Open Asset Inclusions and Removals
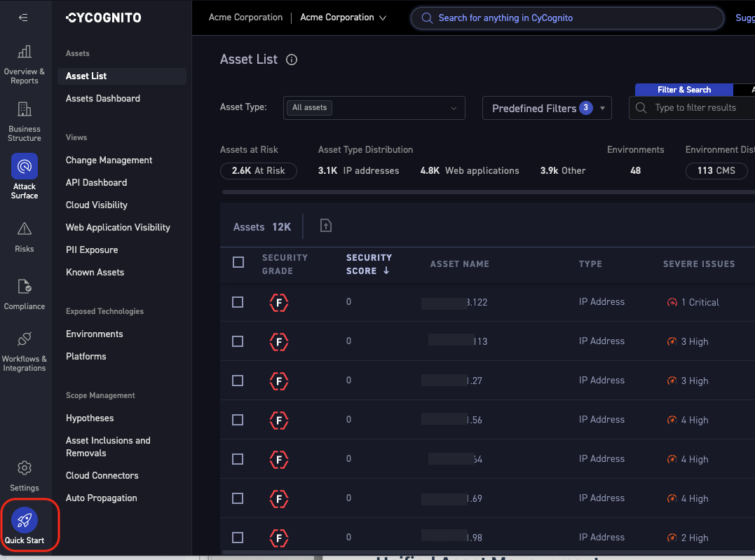This screenshot has height=560, width=755. click(x=109, y=446)
